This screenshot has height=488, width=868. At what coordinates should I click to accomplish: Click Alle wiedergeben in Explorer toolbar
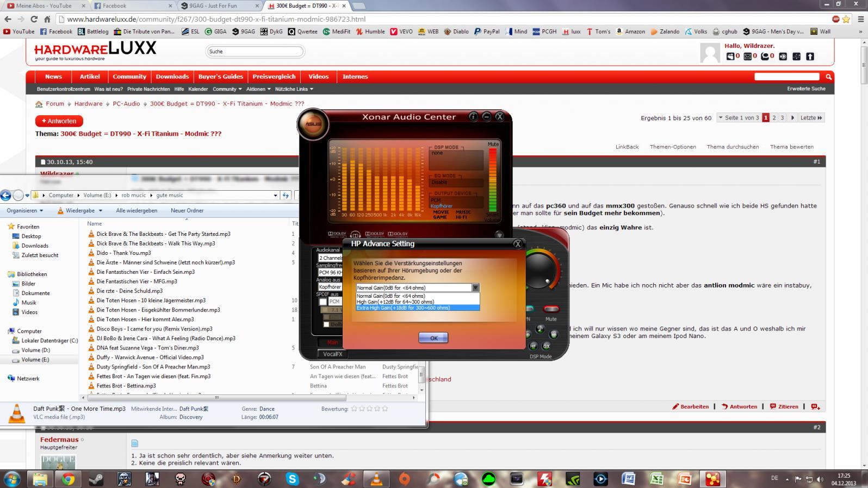(137, 211)
